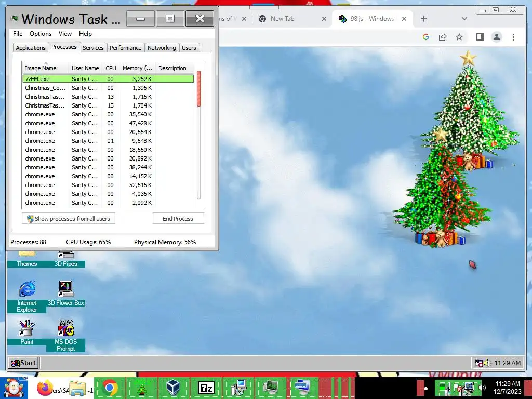The width and height of the screenshot is (532, 399).
Task: Close the New Tab tab
Action: click(x=324, y=19)
